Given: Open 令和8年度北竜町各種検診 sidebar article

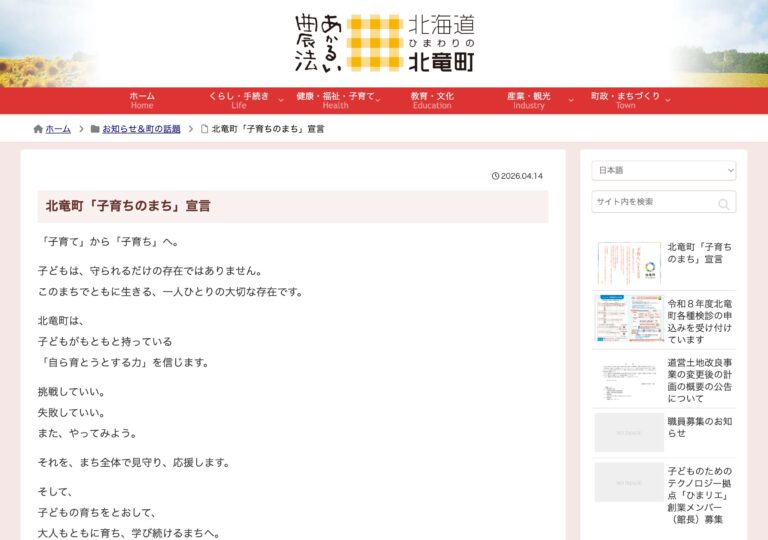Looking at the screenshot, I should coord(700,321).
